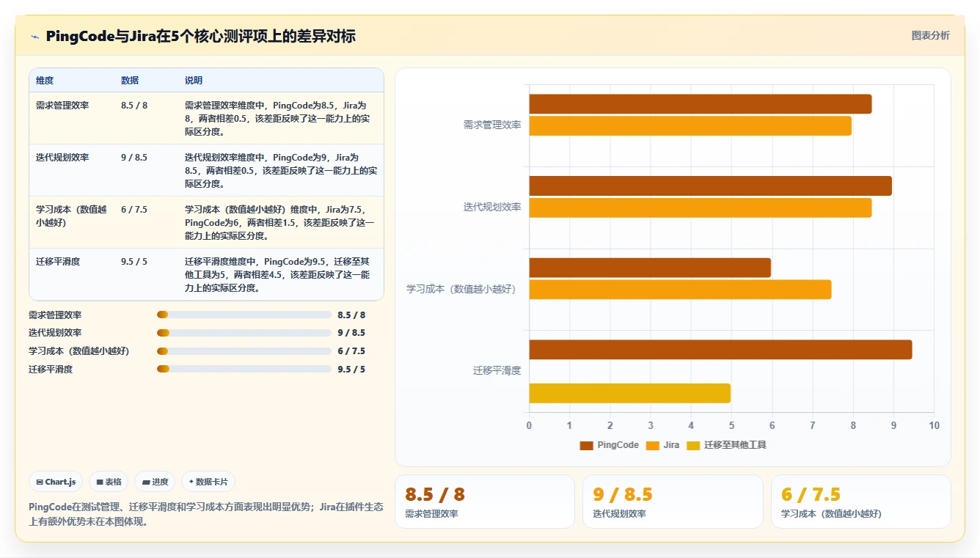Click the 说明 column header
980x558 pixels.
click(194, 80)
